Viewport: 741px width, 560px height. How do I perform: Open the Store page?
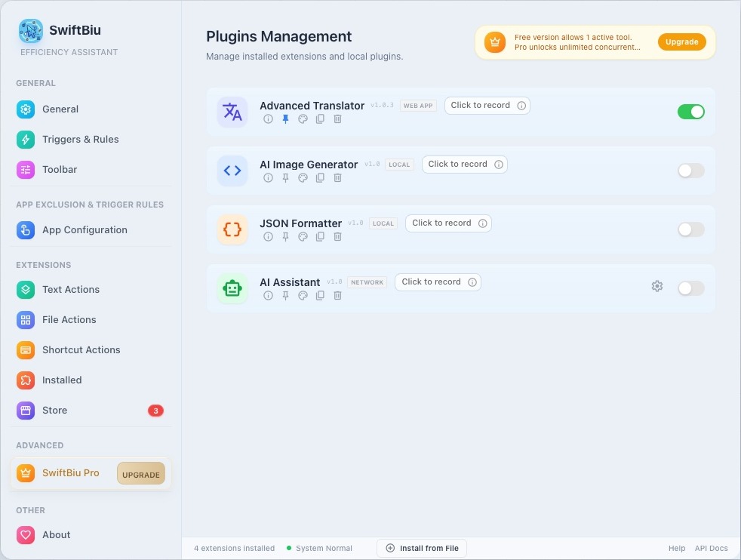point(91,411)
